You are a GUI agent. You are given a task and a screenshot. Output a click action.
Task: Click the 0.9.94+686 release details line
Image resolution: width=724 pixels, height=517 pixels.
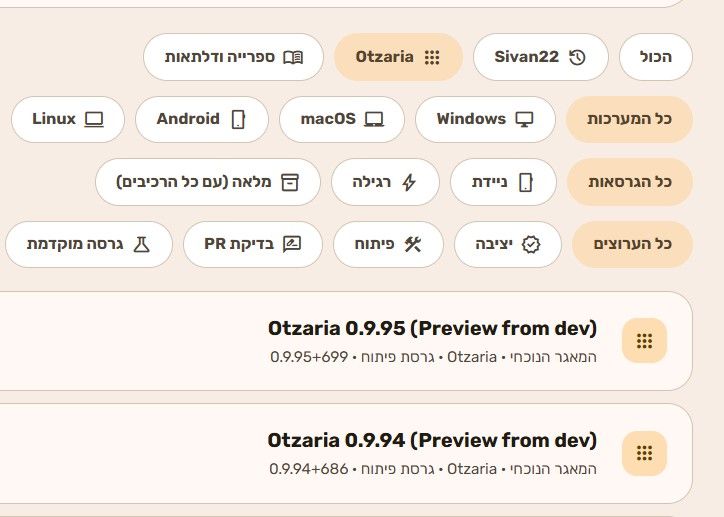click(x=433, y=469)
